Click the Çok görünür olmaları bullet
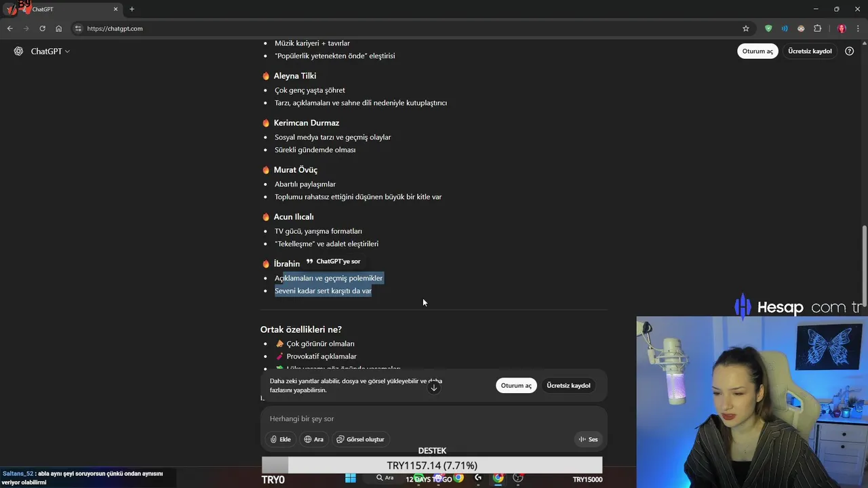The width and height of the screenshot is (868, 488). tap(320, 344)
